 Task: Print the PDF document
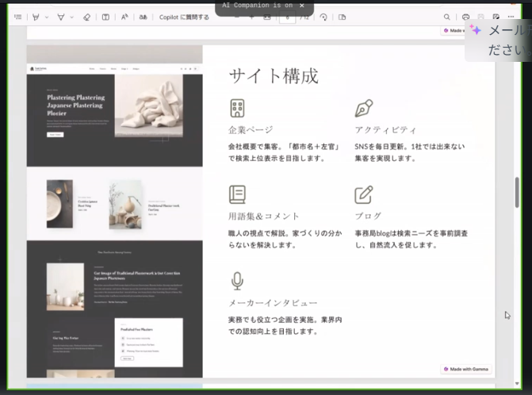coord(466,17)
